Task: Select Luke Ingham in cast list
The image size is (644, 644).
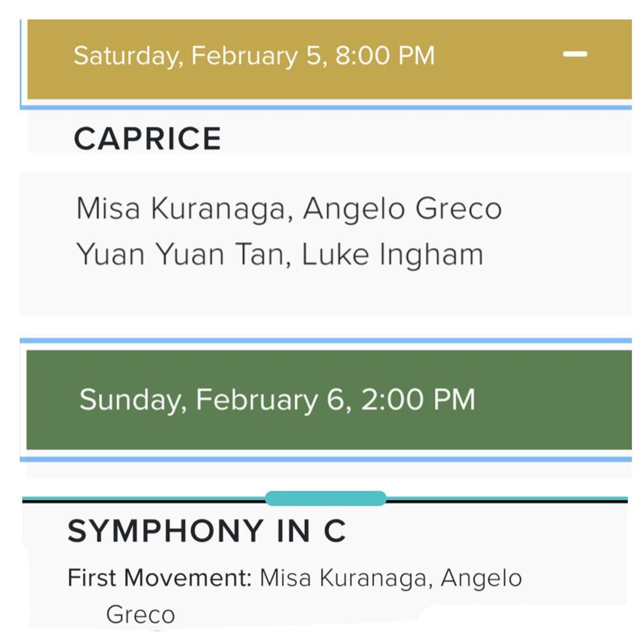Action: (392, 254)
